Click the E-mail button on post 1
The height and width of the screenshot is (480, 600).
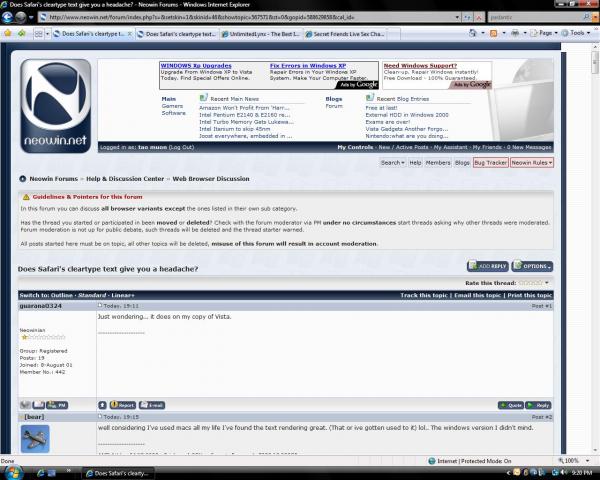[x=152, y=405]
